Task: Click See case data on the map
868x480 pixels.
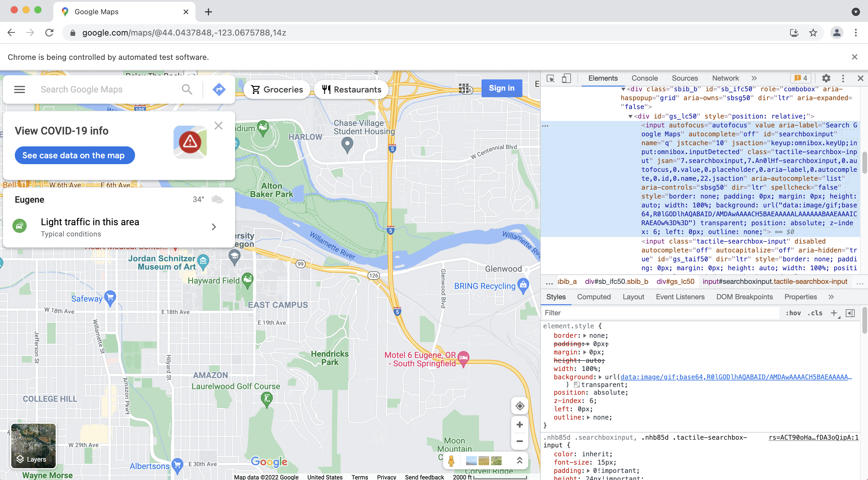Action: tap(75, 155)
